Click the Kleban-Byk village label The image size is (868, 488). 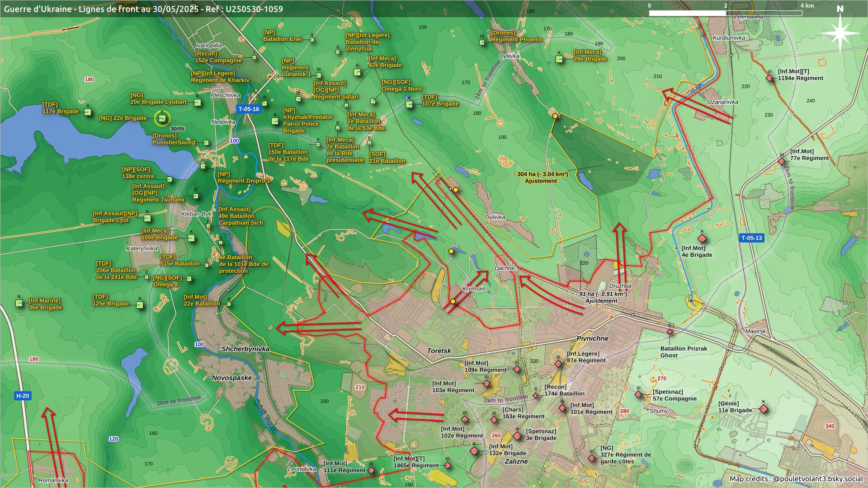[x=196, y=214]
